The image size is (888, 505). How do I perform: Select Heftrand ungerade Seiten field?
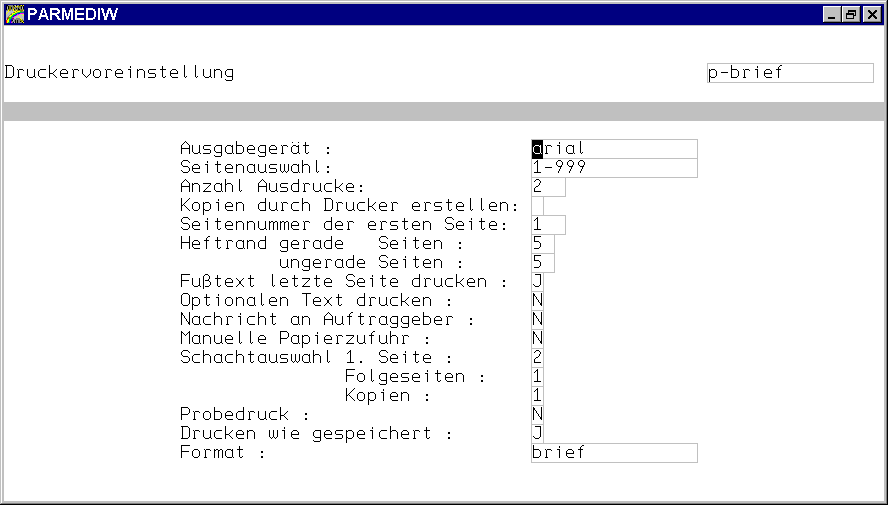(542, 263)
